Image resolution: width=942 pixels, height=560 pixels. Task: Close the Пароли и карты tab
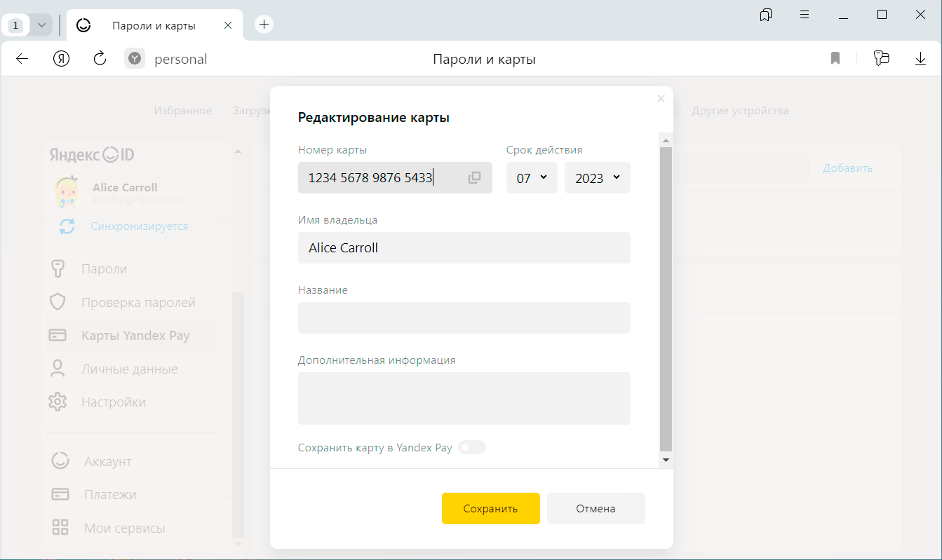click(x=227, y=25)
